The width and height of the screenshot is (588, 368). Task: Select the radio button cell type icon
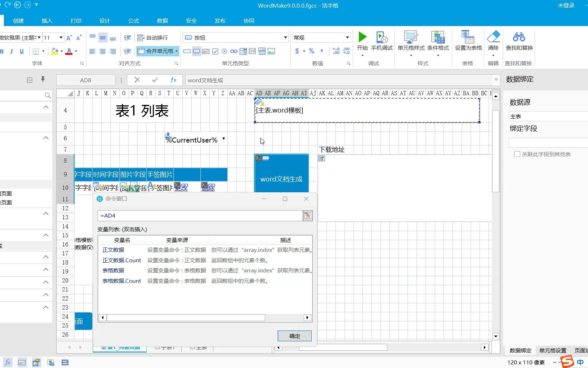pyautogui.click(x=224, y=51)
